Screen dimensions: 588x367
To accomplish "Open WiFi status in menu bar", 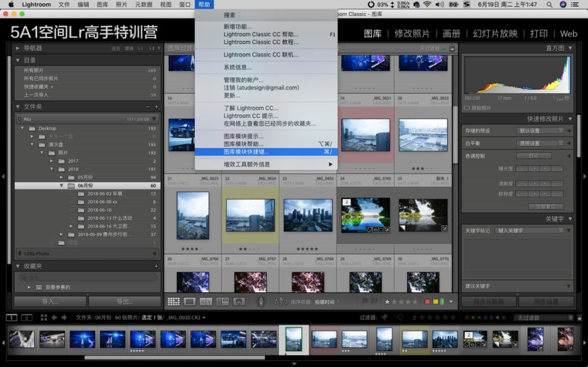I will 427,4.
